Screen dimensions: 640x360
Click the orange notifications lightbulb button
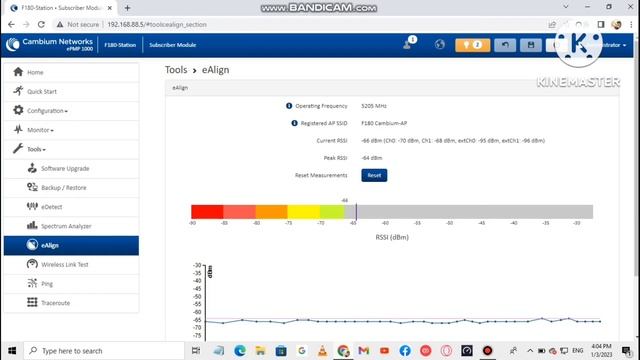pyautogui.click(x=472, y=45)
